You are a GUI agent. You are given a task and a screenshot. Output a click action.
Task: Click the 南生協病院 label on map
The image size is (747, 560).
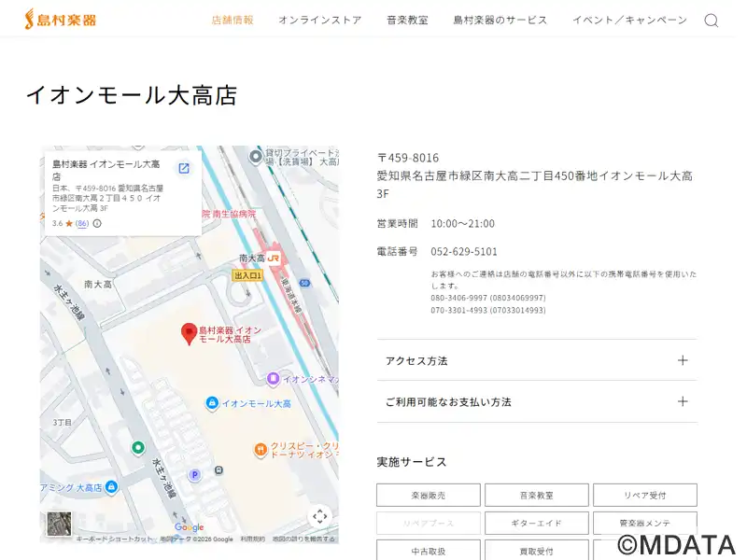[x=234, y=215]
